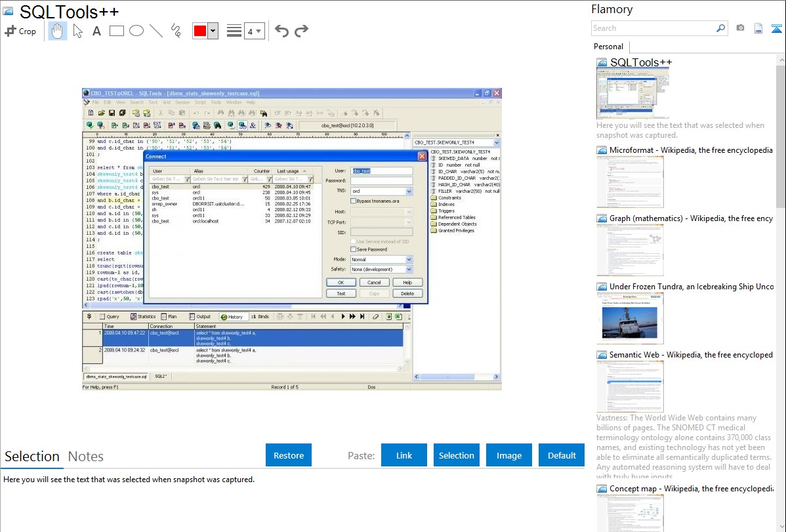
Task: Undo the last annotation
Action: (281, 31)
